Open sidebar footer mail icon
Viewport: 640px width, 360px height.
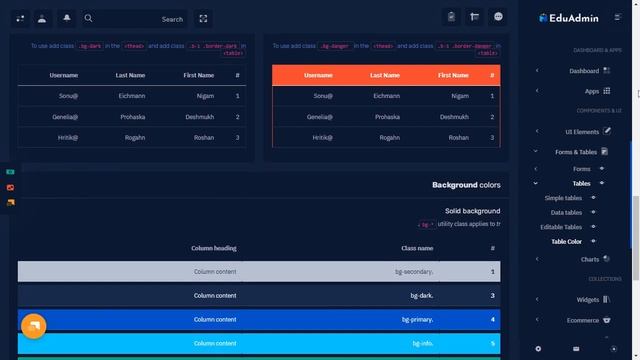point(576,349)
